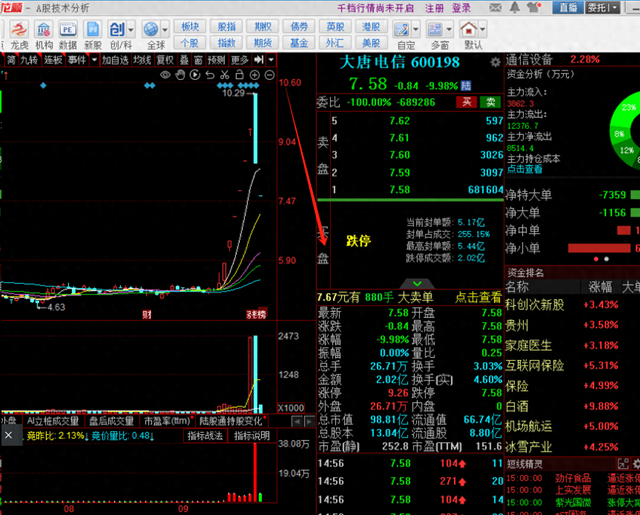This screenshot has width=640, height=515.
Task: Click 点击查看 beside 大卖单
Action: click(x=478, y=297)
